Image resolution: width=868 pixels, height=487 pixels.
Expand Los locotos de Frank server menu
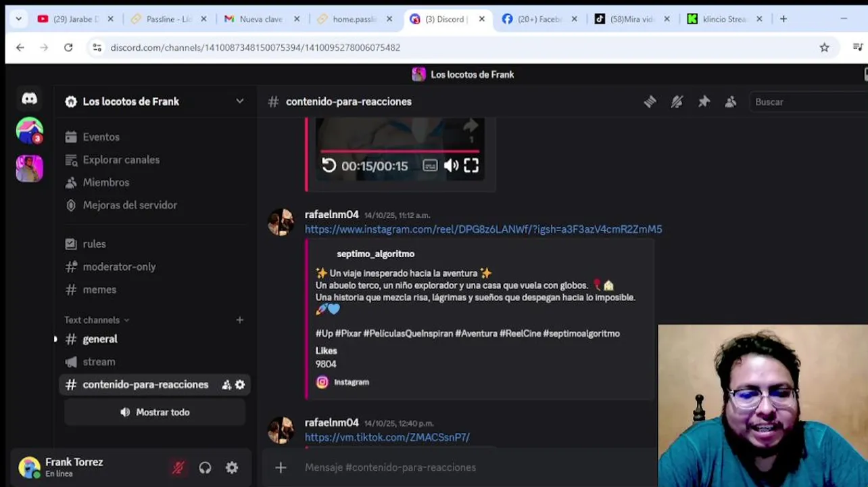(x=239, y=101)
